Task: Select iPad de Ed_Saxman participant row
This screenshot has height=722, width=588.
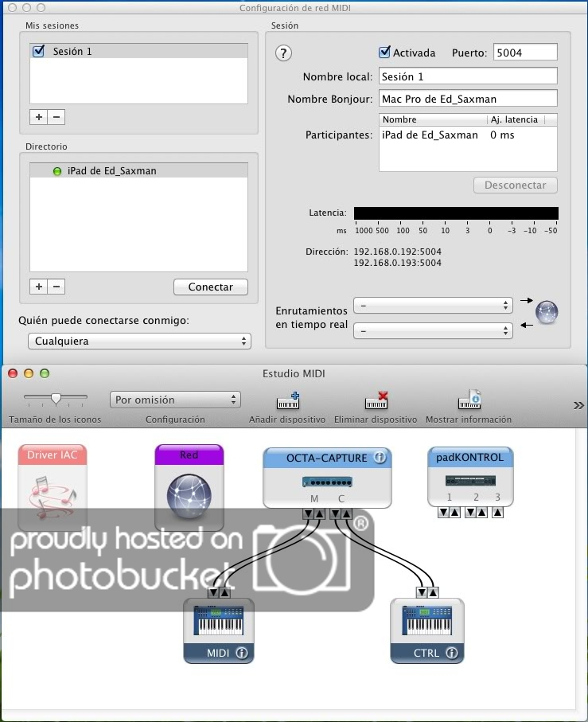Action: (x=468, y=135)
